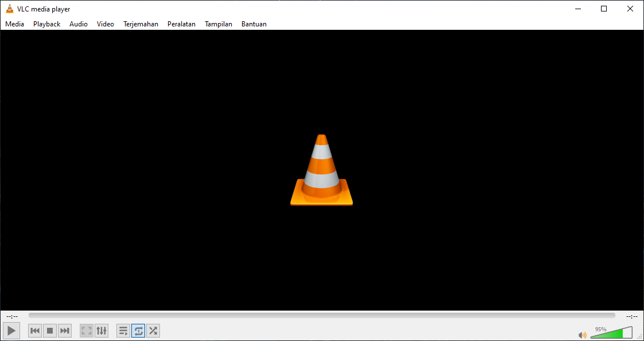Click the elapsed time display
Viewport: 644px width, 341px height.
(x=11, y=315)
